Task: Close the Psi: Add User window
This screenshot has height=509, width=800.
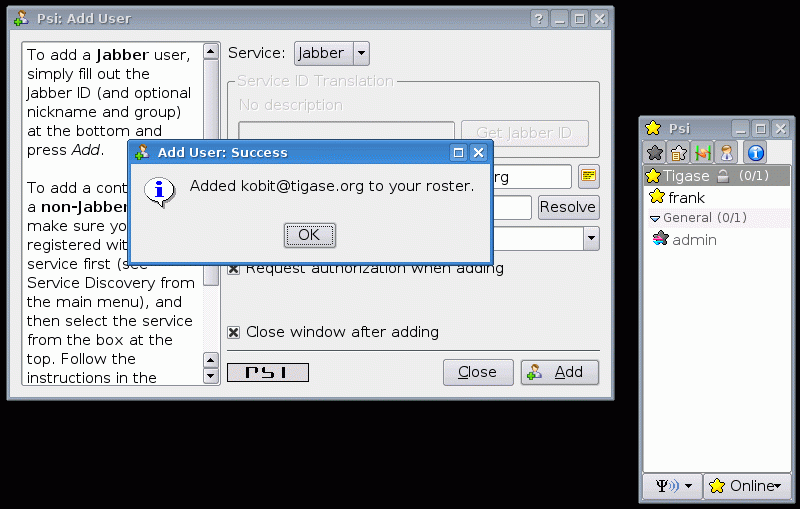Action: [600, 19]
